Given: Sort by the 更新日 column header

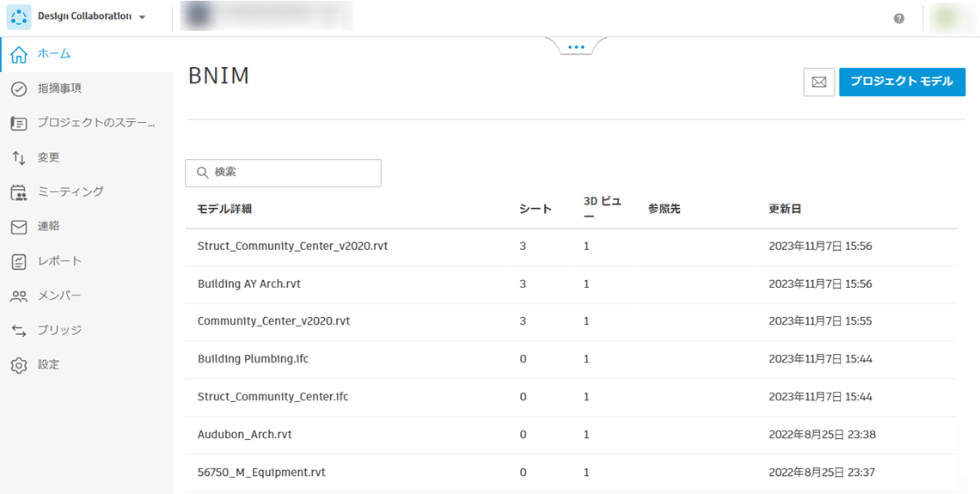Looking at the screenshot, I should (x=785, y=209).
